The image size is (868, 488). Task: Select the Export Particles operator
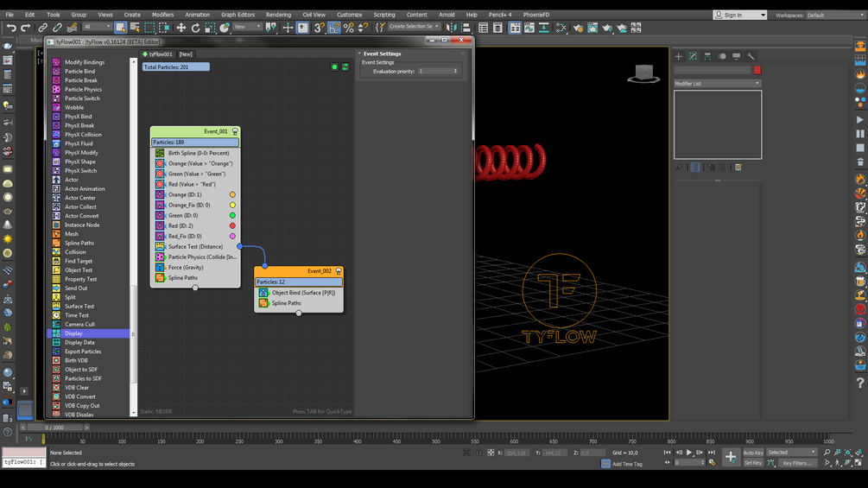click(x=83, y=352)
